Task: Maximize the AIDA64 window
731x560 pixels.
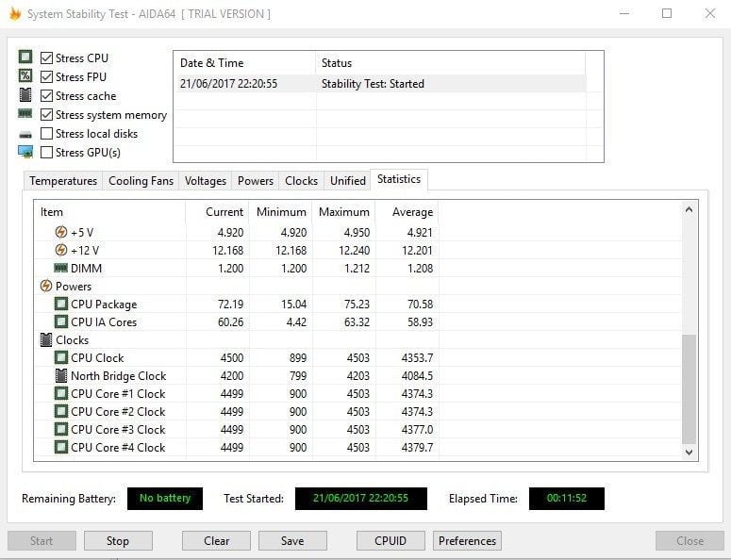Action: (667, 13)
